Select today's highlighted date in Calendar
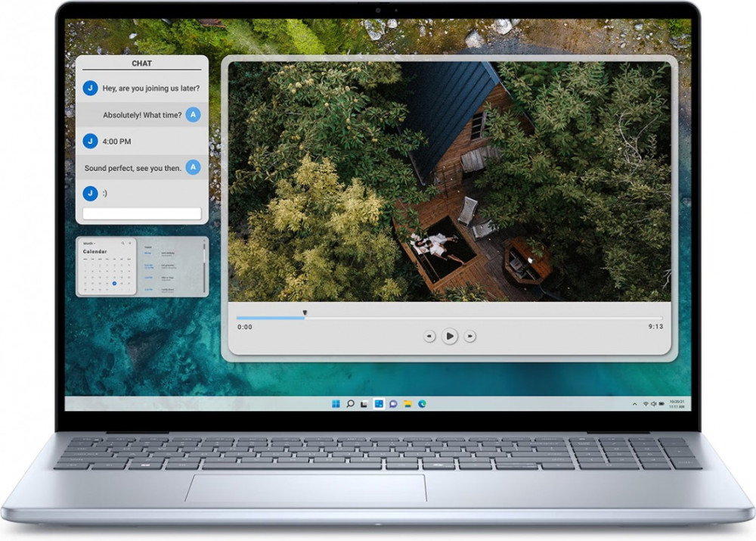Image resolution: width=756 pixels, height=541 pixels. pos(115,284)
